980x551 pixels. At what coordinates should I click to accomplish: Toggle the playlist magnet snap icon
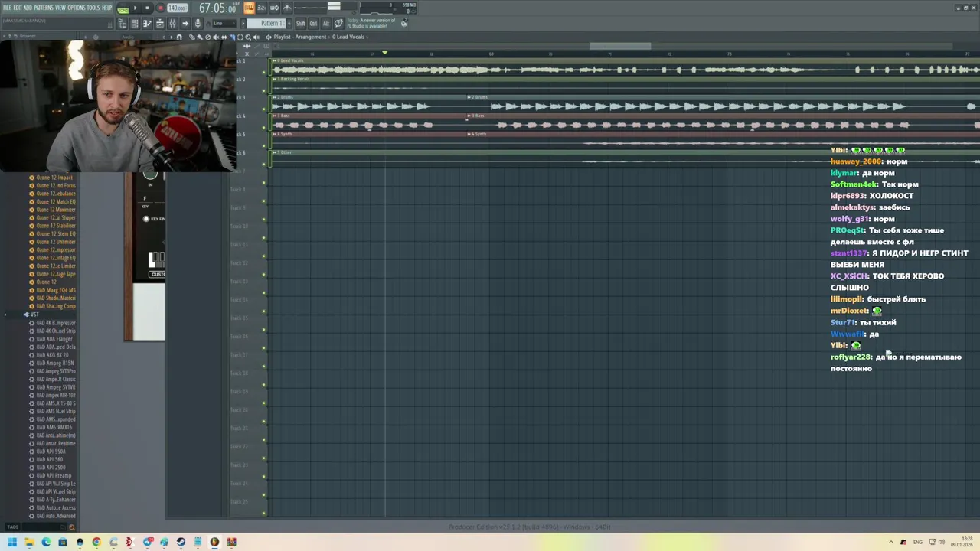coord(179,37)
